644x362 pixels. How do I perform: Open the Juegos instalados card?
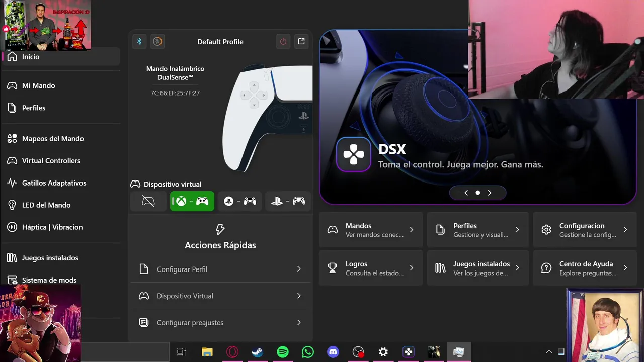(478, 268)
